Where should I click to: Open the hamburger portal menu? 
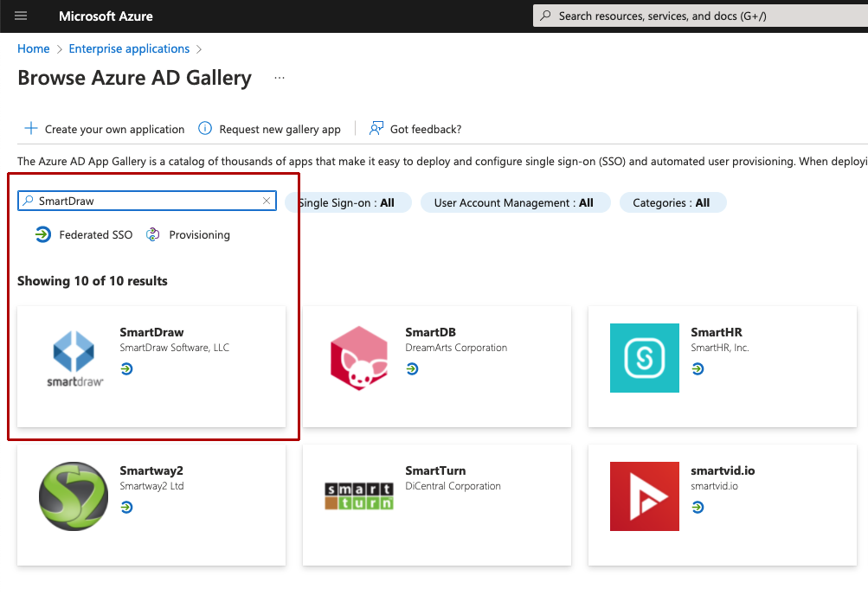[x=21, y=16]
